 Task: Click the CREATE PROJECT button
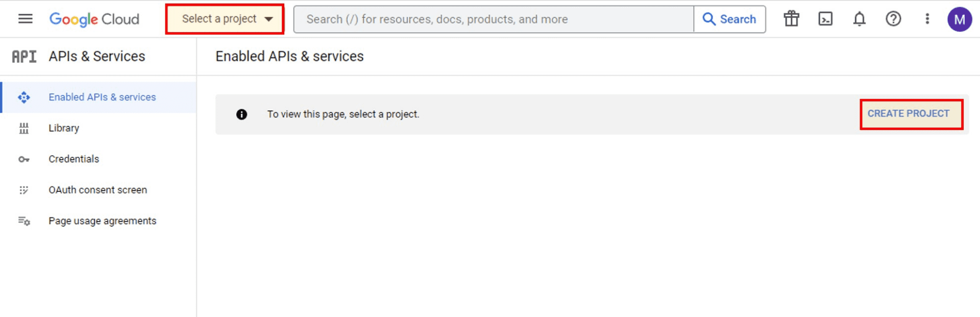909,113
